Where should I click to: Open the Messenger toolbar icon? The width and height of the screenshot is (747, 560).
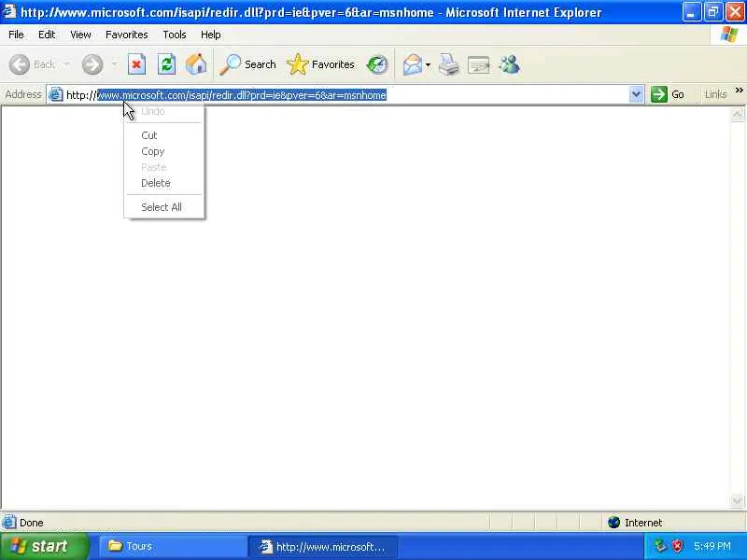coord(509,64)
